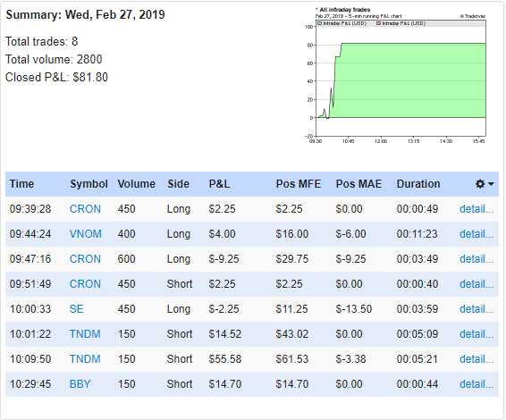Sort by Side column header

pyautogui.click(x=178, y=184)
